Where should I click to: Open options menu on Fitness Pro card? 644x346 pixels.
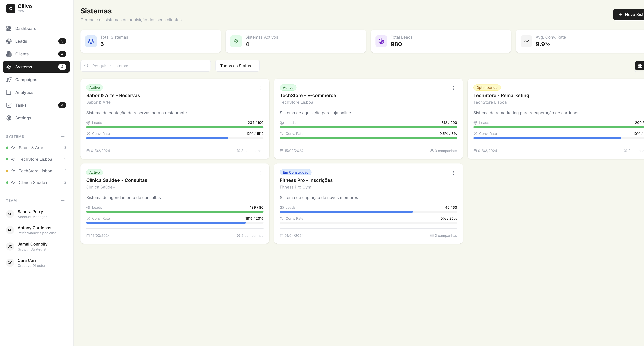tap(453, 173)
